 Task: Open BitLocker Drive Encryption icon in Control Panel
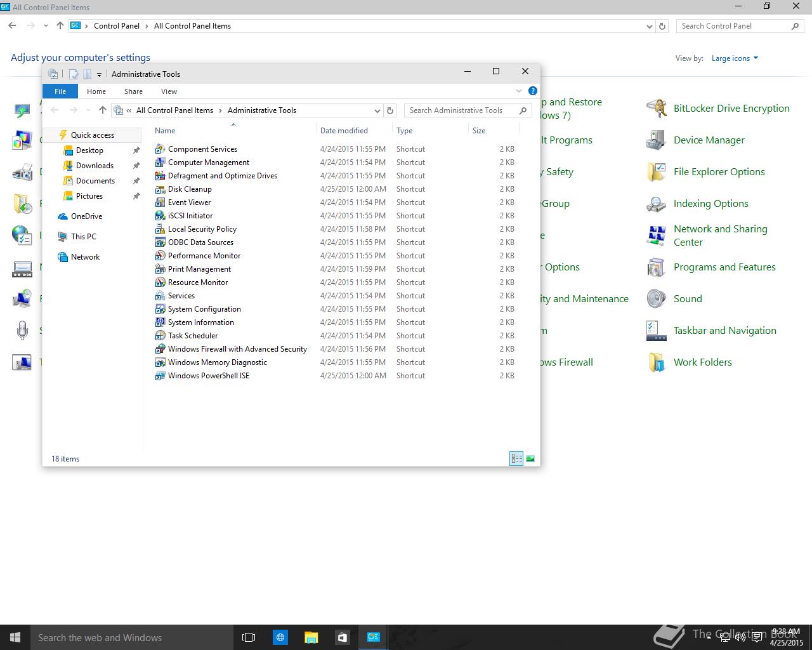(656, 109)
